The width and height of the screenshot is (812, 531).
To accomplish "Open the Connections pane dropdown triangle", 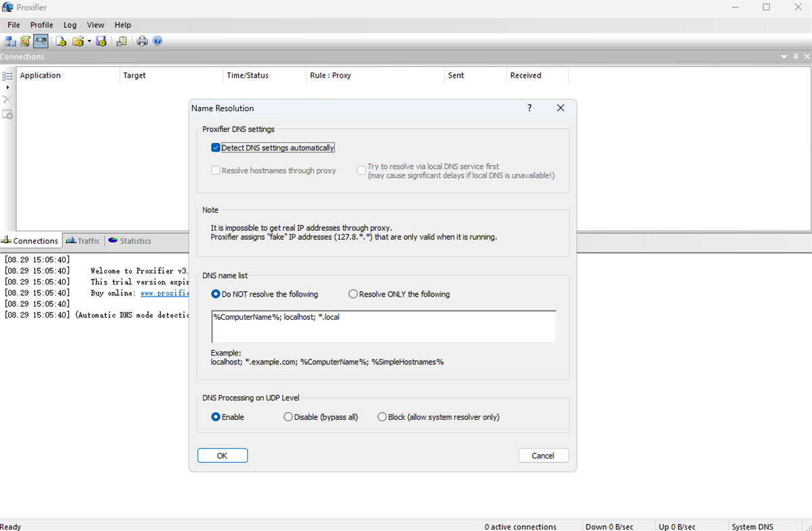I will point(784,57).
